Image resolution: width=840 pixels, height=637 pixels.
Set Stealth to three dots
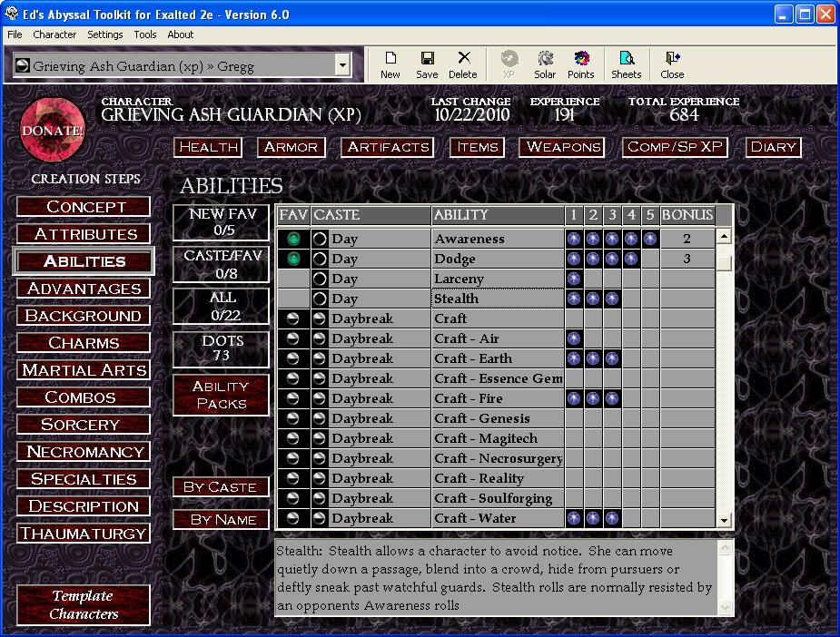pos(612,299)
